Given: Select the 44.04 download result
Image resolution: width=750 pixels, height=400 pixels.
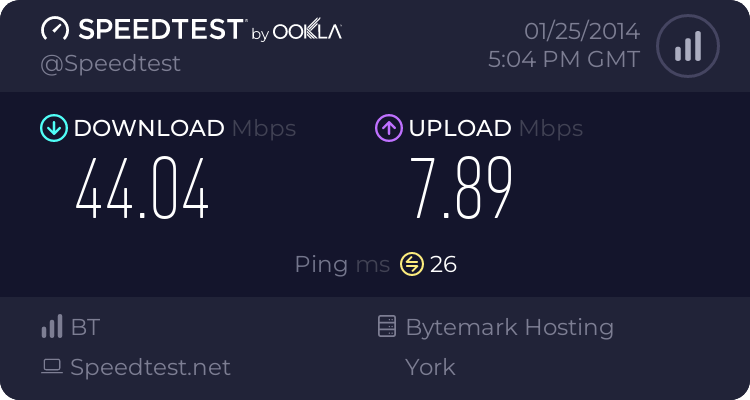Looking at the screenshot, I should tap(142, 188).
